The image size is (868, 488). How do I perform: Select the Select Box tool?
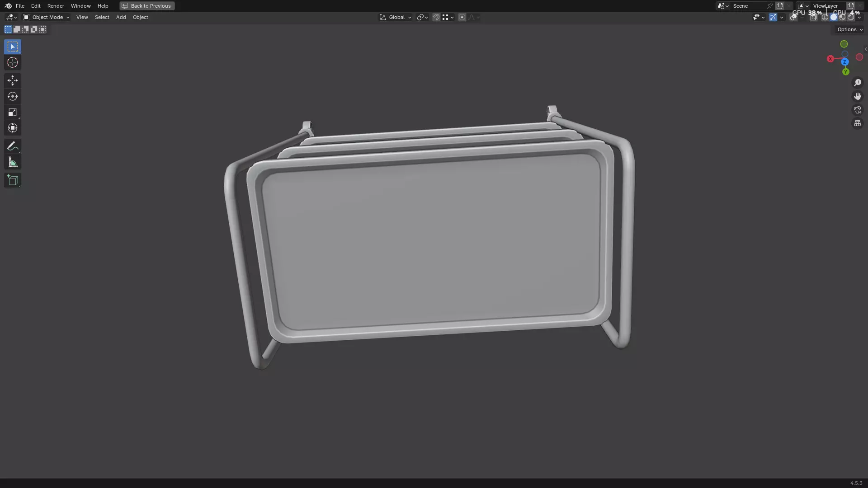[x=13, y=47]
